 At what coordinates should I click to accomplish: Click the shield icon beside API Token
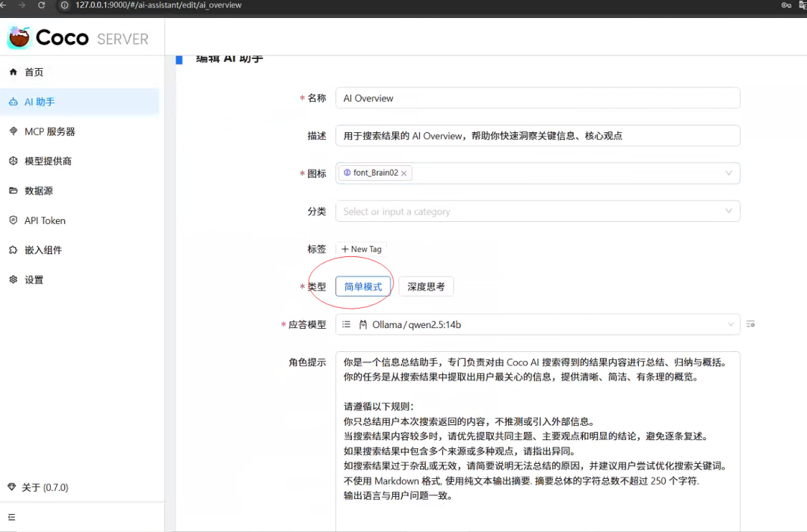(x=13, y=220)
